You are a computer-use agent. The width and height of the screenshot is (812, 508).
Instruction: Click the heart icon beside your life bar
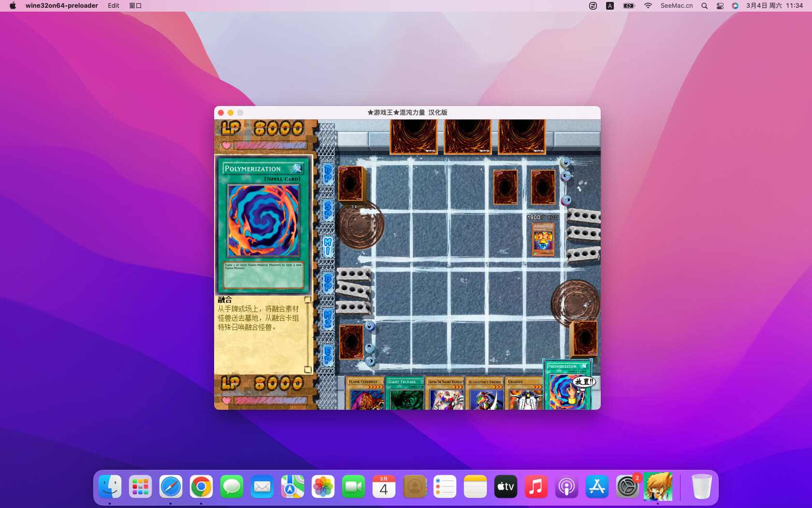tap(226, 400)
